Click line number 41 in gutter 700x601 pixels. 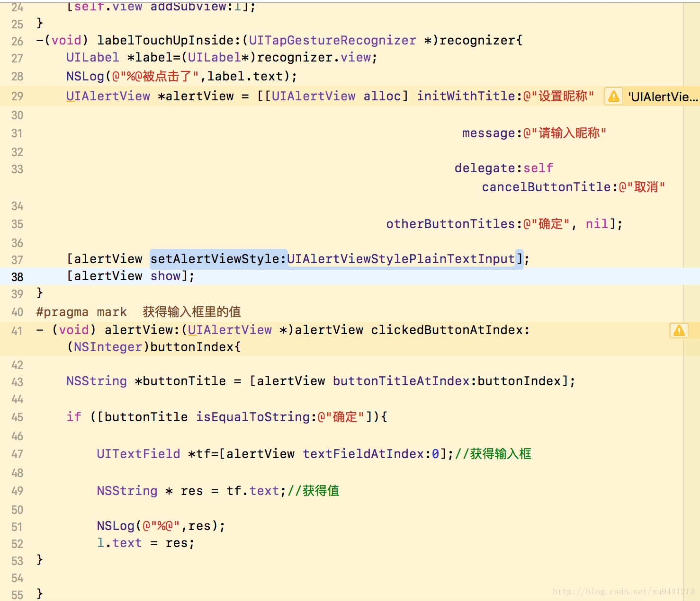click(x=17, y=331)
